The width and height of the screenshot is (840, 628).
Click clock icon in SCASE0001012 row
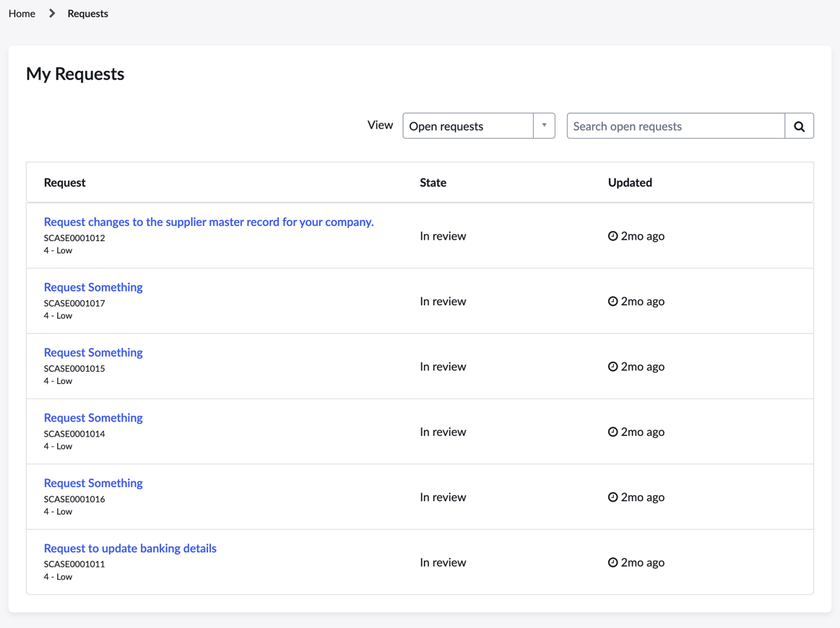click(613, 235)
